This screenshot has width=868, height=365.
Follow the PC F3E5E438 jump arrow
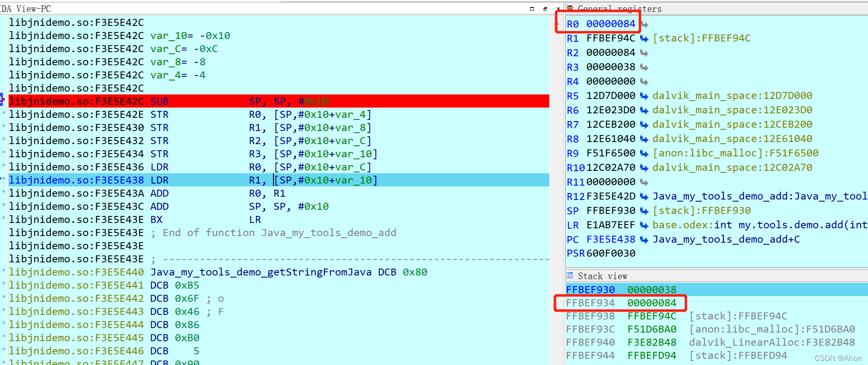(644, 240)
